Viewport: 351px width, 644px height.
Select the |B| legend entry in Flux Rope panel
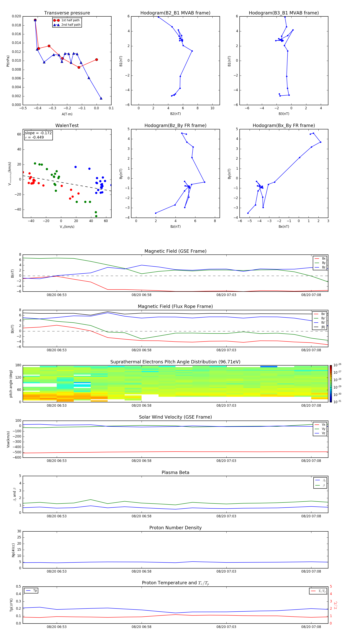(x=320, y=327)
